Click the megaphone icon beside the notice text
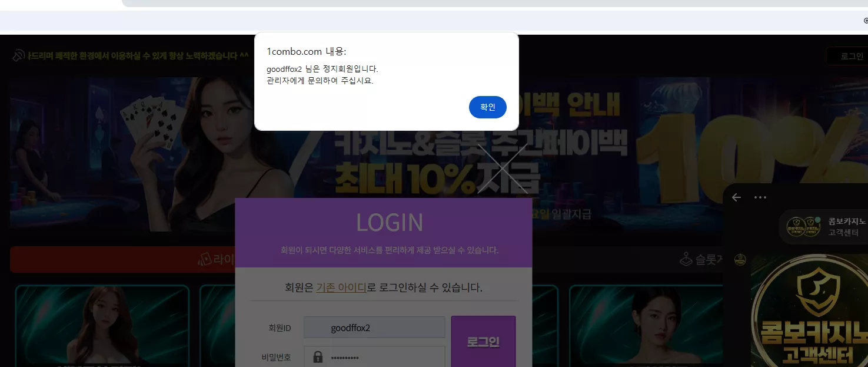 [18, 56]
